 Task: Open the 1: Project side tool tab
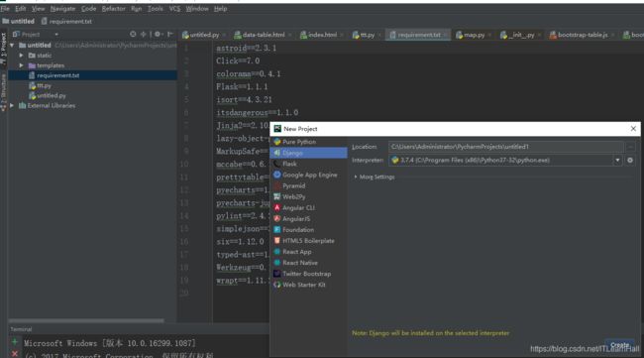click(x=3, y=49)
